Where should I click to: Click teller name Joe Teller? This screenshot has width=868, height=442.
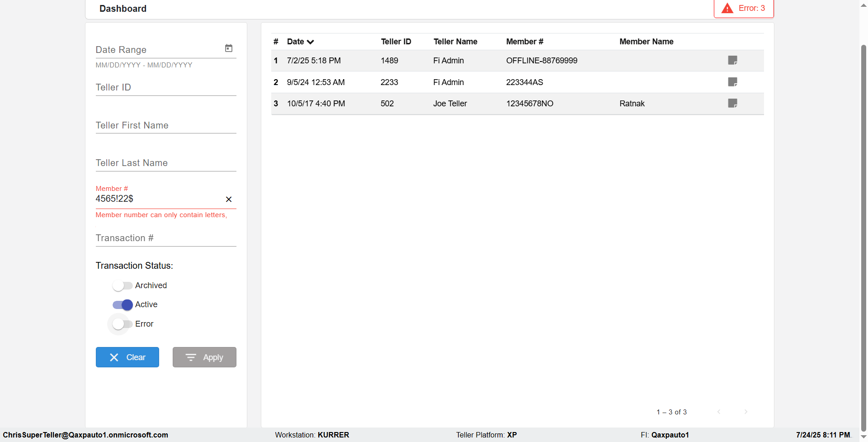pos(450,104)
